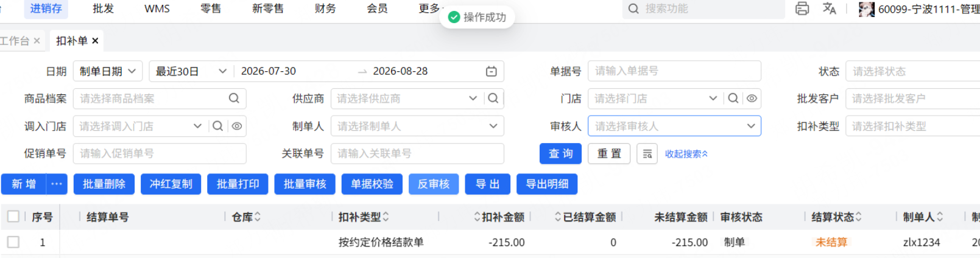Check the select-all header checkbox

pyautogui.click(x=13, y=217)
